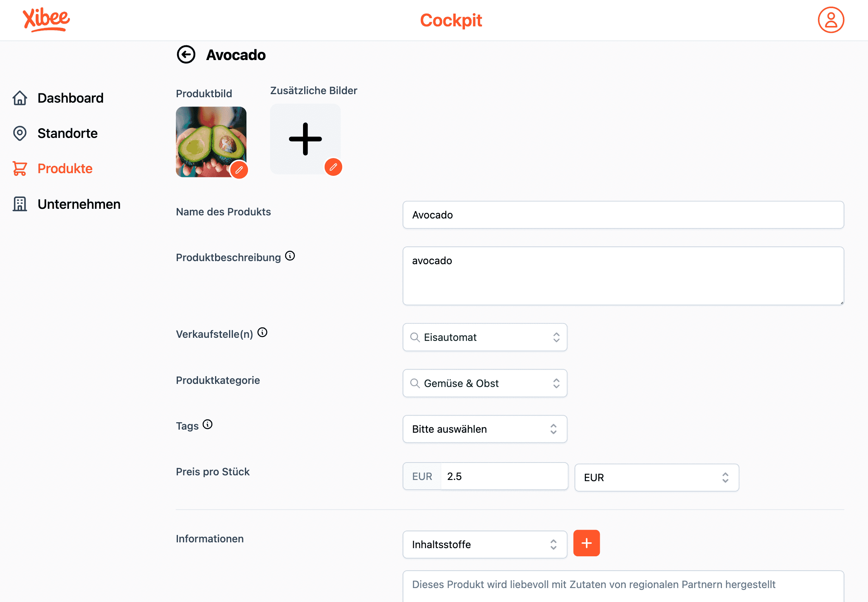Show info tooltip for Produktbeschreibung
The height and width of the screenshot is (602, 868).
point(290,256)
